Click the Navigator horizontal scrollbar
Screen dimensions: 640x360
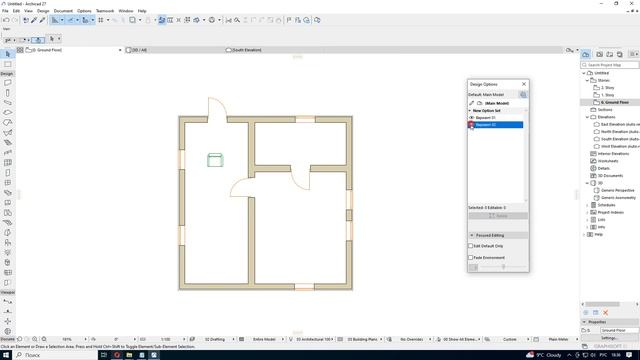(602, 304)
